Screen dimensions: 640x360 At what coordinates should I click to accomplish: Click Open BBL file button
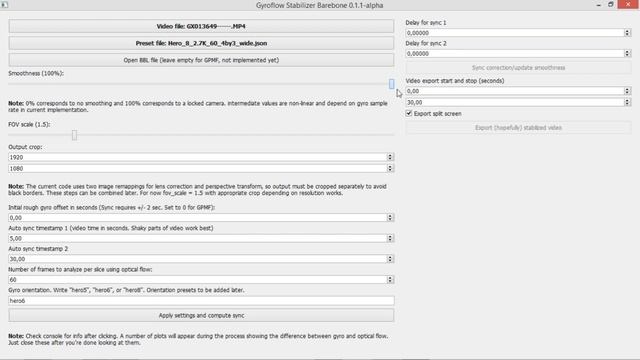pos(201,60)
